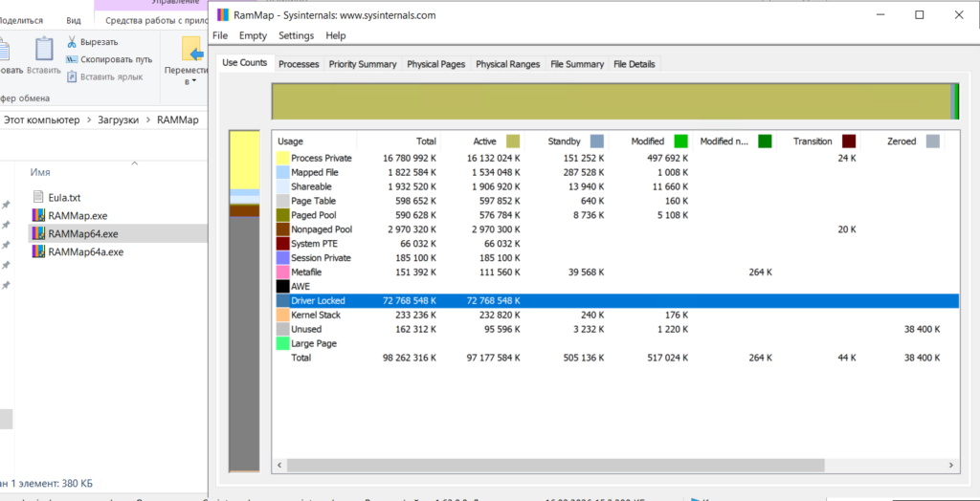The image size is (980, 501).
Task: Click the Вставить ярлык icon
Action: point(72,76)
